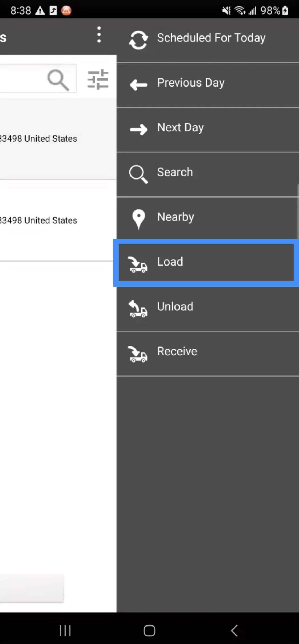The height and width of the screenshot is (644, 299).
Task: Tap the left arrow icon for Previous Day
Action: (x=138, y=85)
